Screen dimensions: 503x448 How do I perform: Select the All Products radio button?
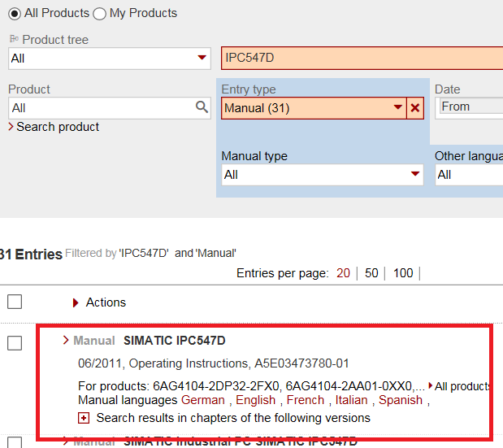(x=15, y=13)
